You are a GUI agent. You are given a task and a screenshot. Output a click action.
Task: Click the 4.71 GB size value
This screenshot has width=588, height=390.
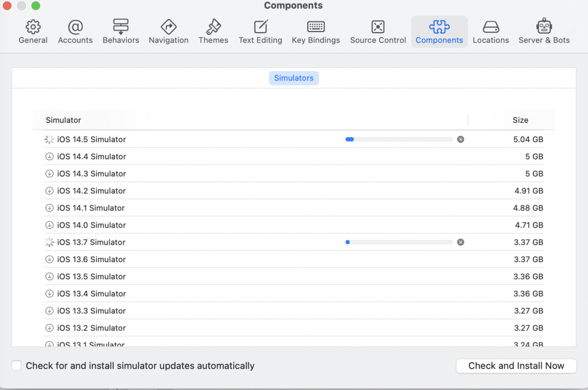tap(529, 225)
